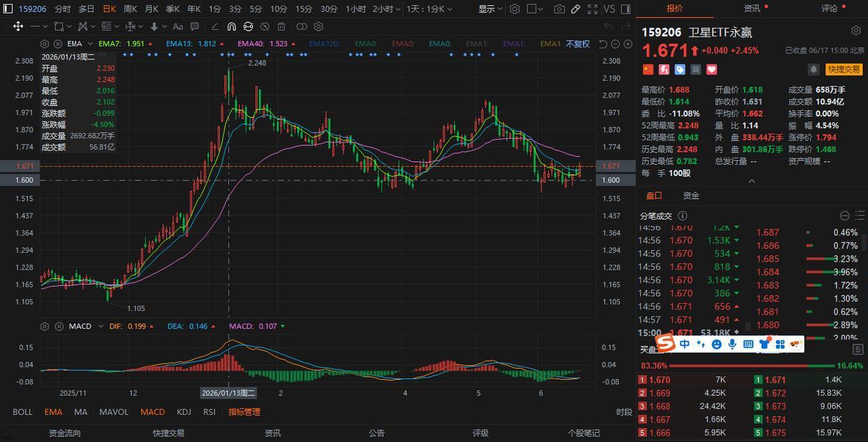This screenshot has width=868, height=442.
Task: Expand the EMA indicator name dropdown
Action: tap(90, 44)
